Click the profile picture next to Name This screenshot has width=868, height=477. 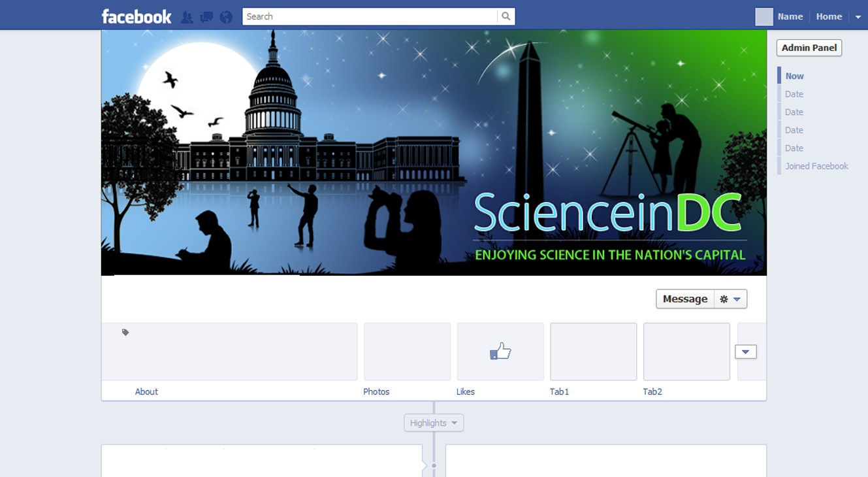(x=764, y=17)
